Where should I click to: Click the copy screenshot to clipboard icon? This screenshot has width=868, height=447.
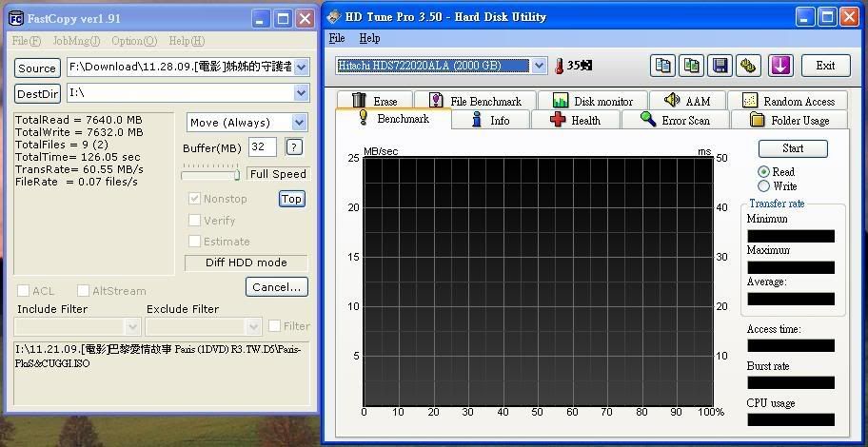(691, 66)
